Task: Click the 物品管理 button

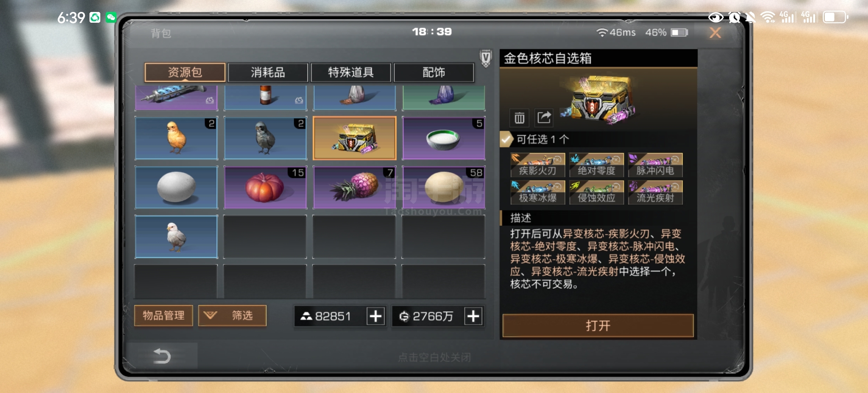Action: pyautogui.click(x=164, y=316)
